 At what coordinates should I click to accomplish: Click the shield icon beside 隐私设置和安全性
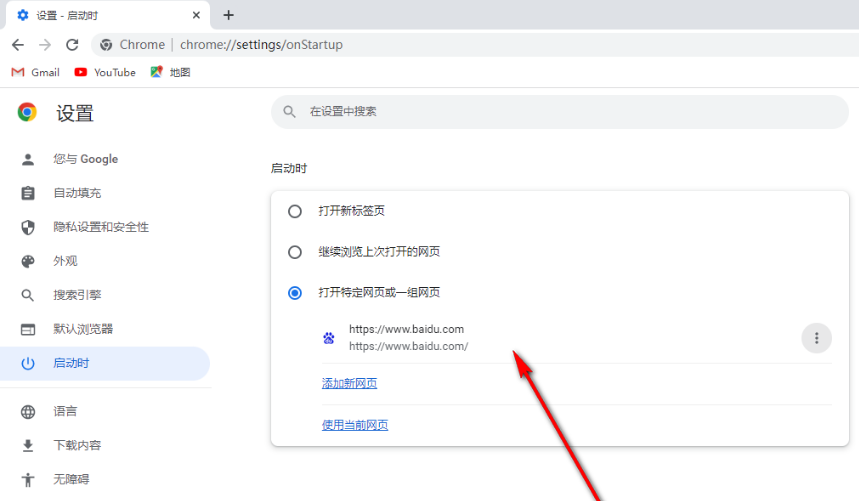(27, 227)
